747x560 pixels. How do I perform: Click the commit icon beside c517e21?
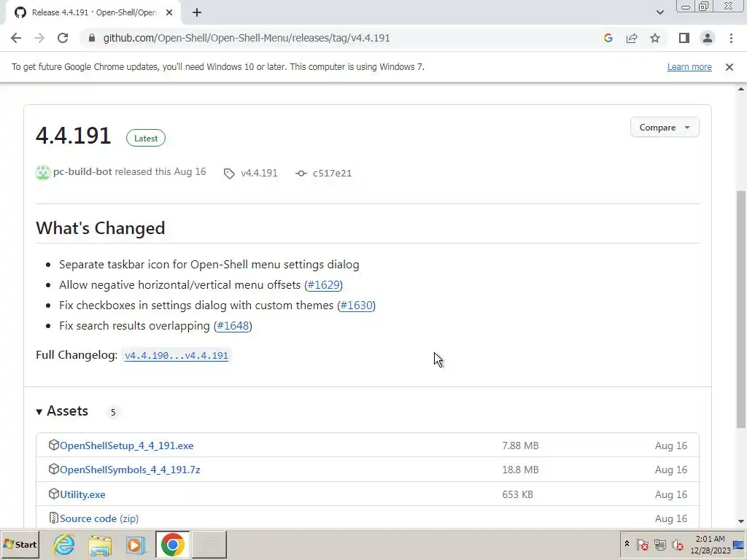point(301,174)
